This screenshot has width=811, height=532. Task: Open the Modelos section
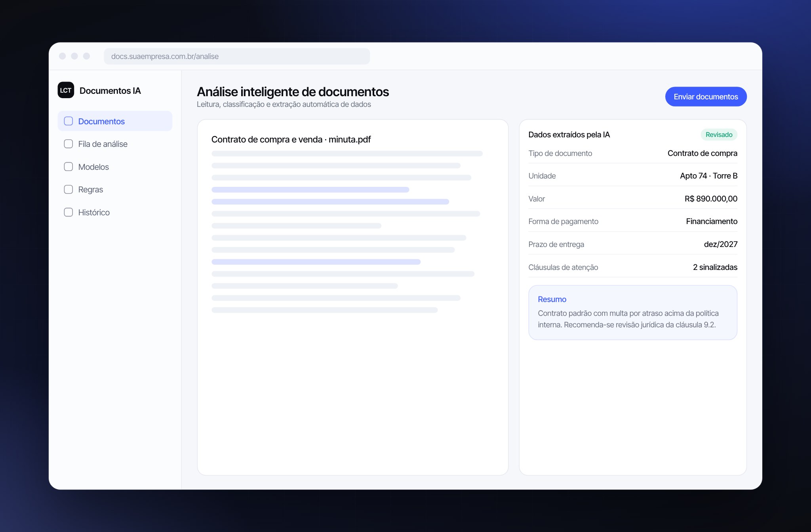115,167
